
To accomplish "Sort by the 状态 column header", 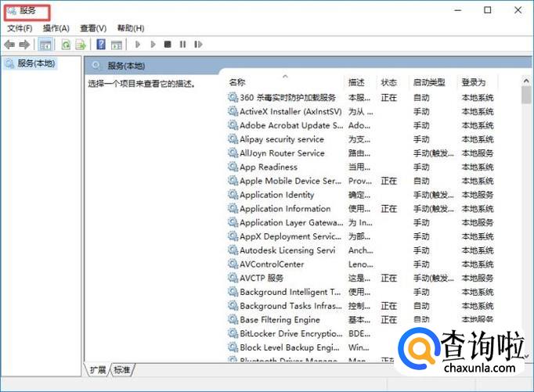I will (x=389, y=82).
